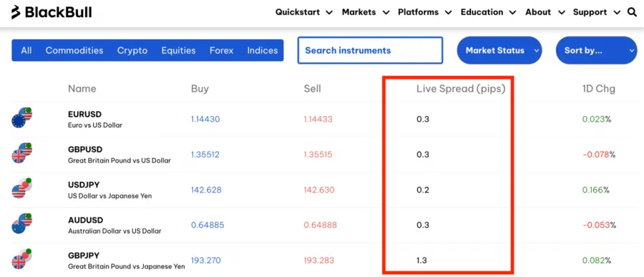Click the GBPJPY flag pair icon
The width and height of the screenshot is (644, 277).
[x=21, y=259]
